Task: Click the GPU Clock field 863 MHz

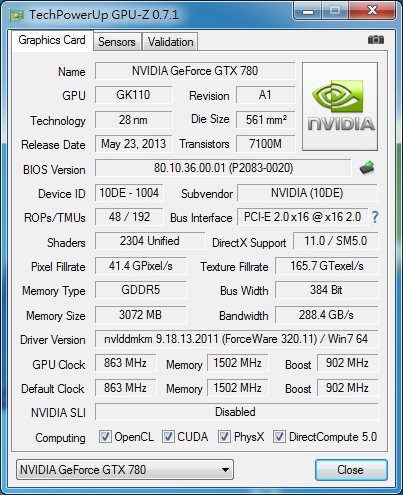Action: click(125, 363)
